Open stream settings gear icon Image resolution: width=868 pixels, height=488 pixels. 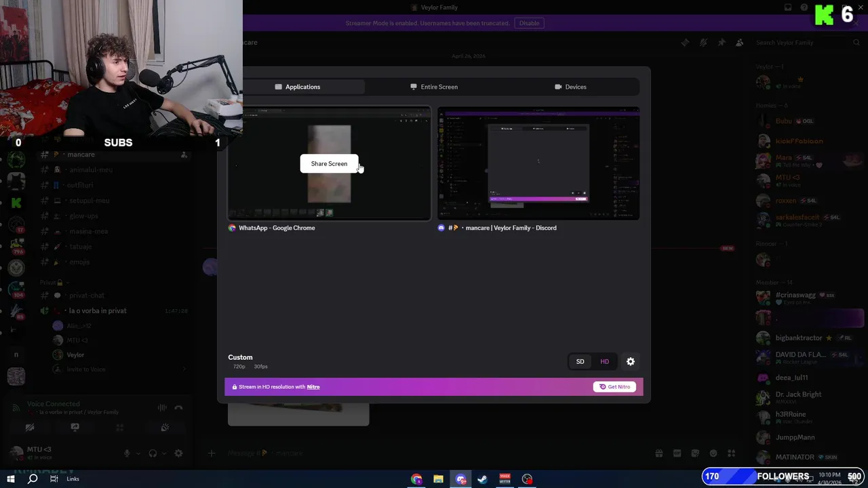631,361
